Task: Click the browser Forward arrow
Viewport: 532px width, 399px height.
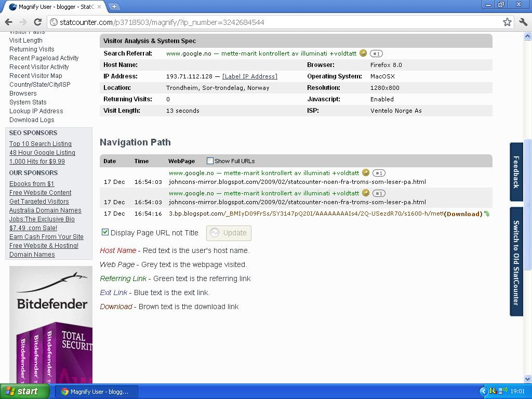Action: 23,22
